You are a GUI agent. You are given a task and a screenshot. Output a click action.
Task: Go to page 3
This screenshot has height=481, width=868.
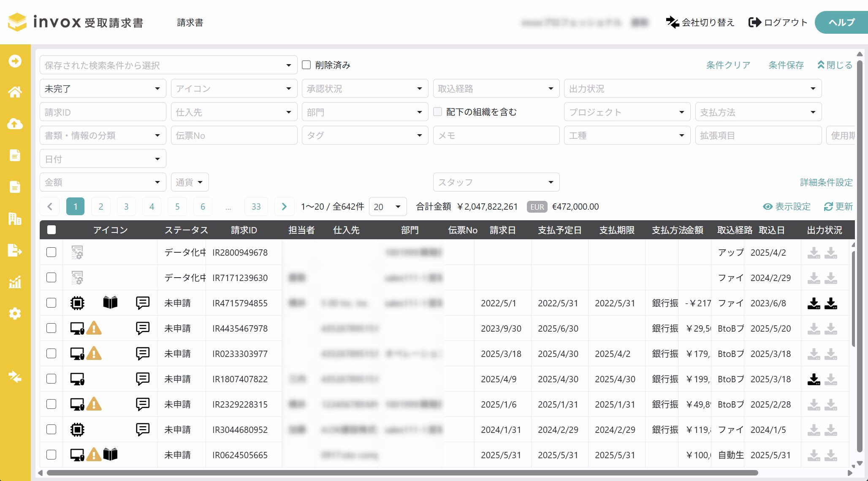(x=126, y=206)
